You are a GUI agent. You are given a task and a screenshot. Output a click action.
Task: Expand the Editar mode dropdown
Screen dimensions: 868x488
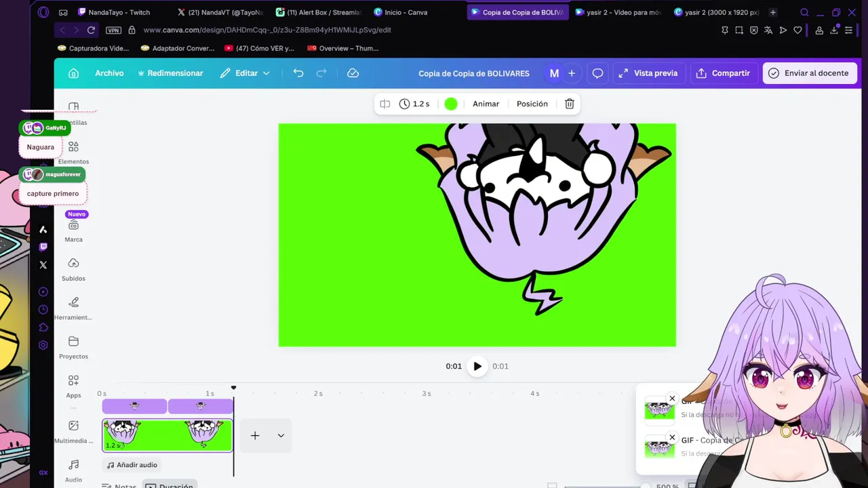(245, 73)
